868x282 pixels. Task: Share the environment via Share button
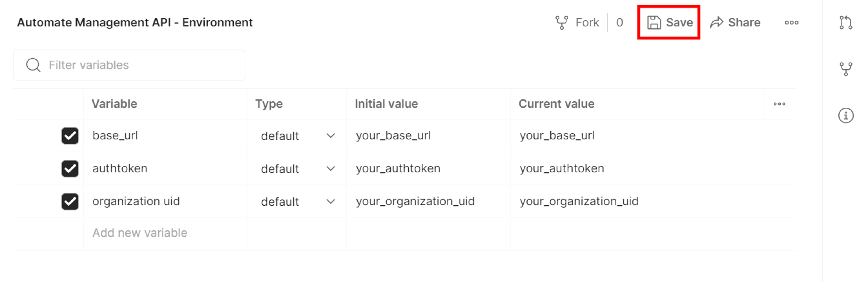click(x=735, y=23)
